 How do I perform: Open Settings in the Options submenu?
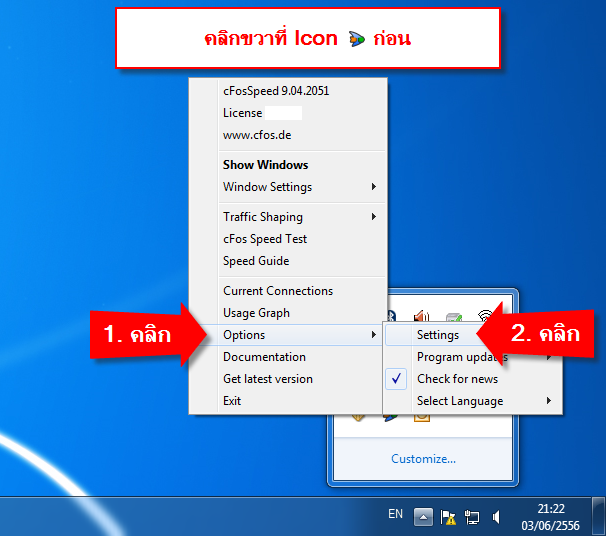tap(437, 335)
